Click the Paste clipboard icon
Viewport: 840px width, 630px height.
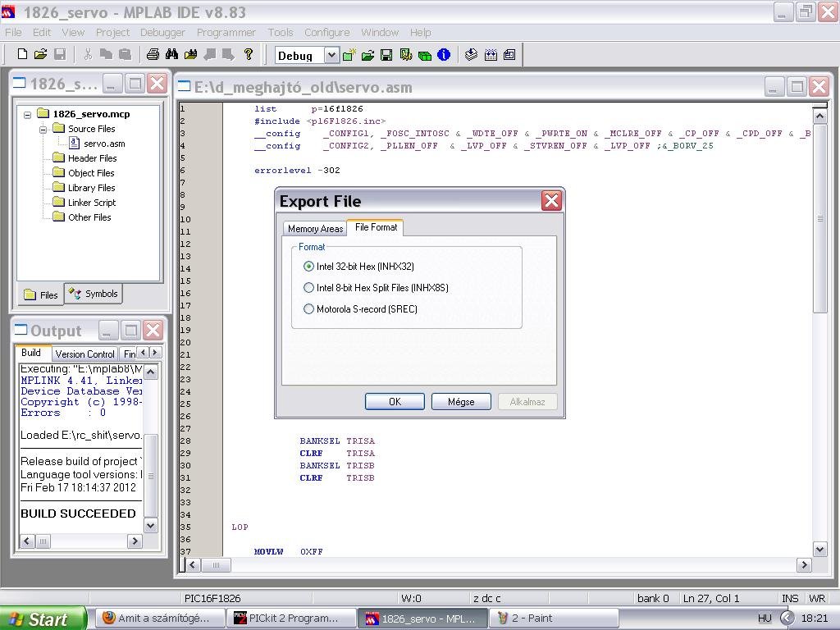[x=125, y=54]
